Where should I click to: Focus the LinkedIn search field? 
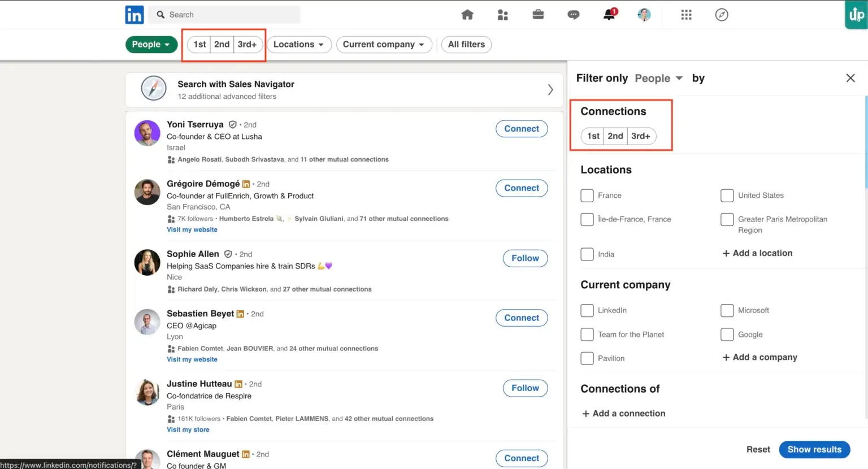coord(224,15)
